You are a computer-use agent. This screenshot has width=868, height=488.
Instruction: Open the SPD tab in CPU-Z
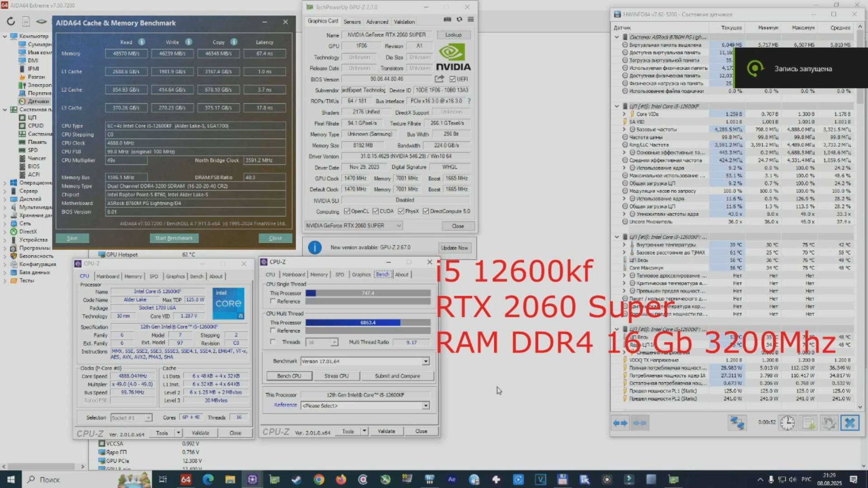pyautogui.click(x=154, y=276)
